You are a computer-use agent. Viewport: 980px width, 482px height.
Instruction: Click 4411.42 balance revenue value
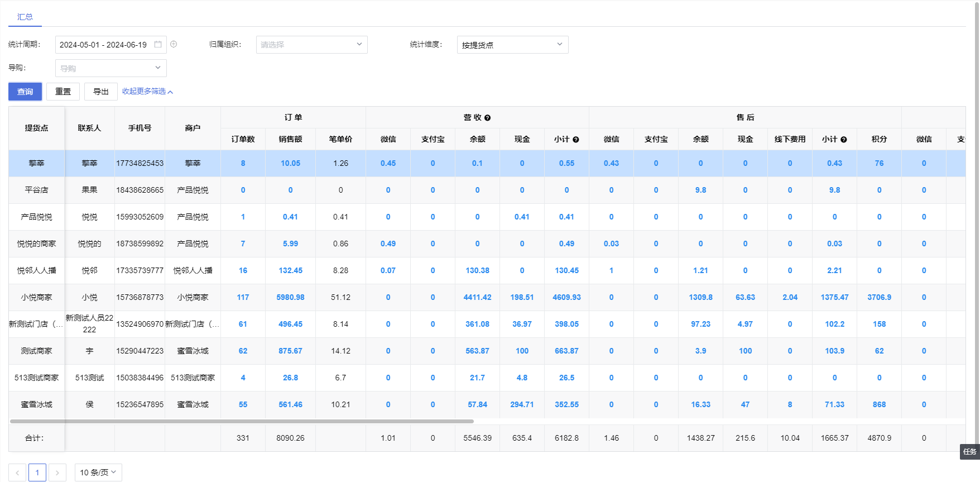point(477,297)
